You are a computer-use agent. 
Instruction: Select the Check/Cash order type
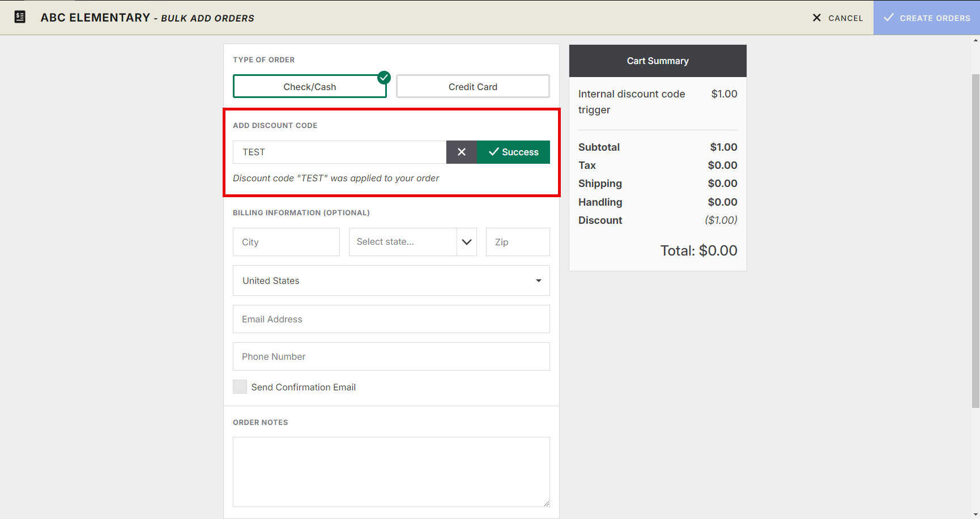tap(309, 87)
